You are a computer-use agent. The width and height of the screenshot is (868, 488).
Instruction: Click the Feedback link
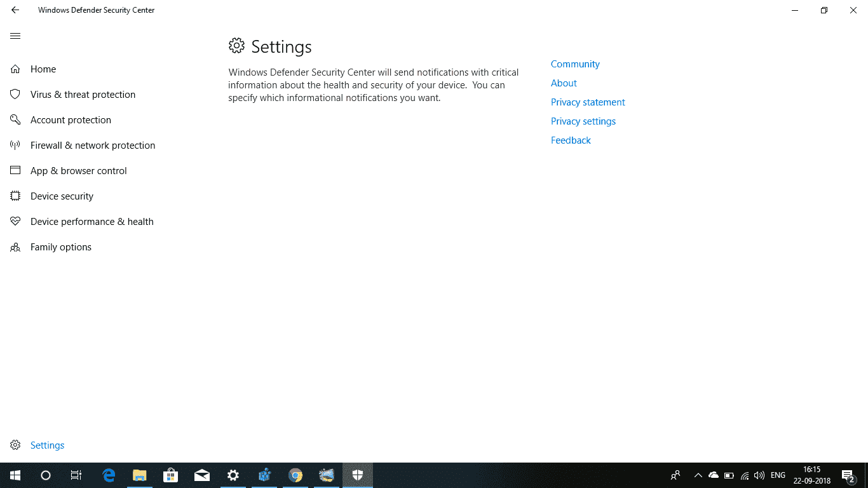571,140
